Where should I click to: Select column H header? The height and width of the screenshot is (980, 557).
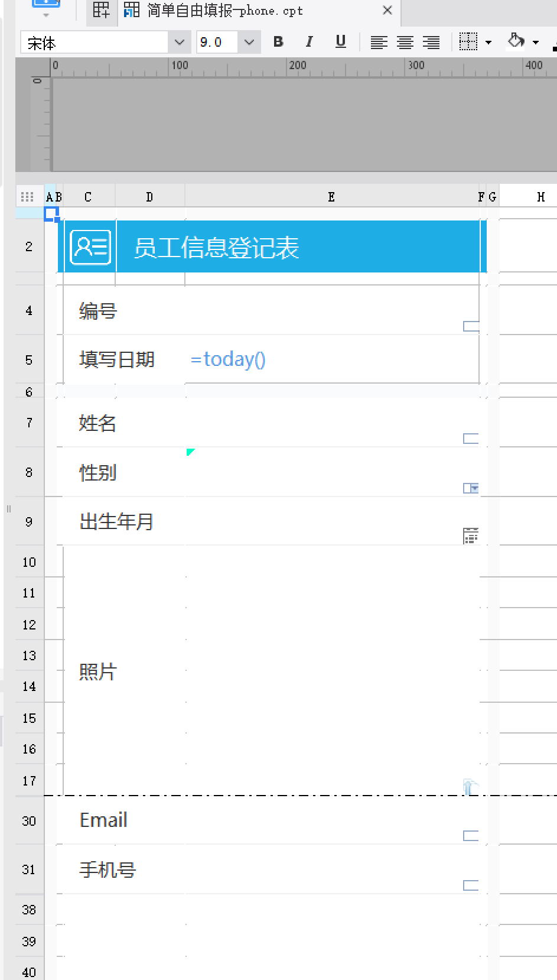click(540, 197)
